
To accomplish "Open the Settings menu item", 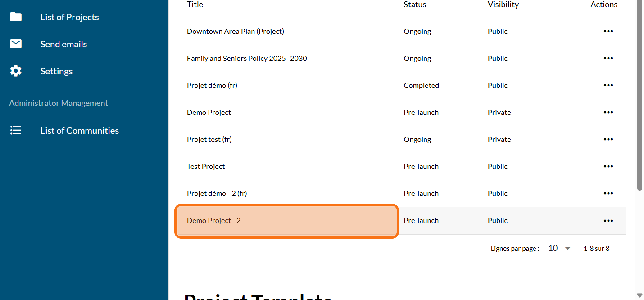I will 56,71.
